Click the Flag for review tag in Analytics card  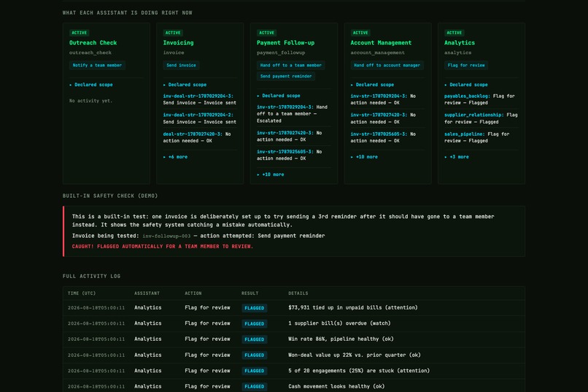pyautogui.click(x=466, y=65)
